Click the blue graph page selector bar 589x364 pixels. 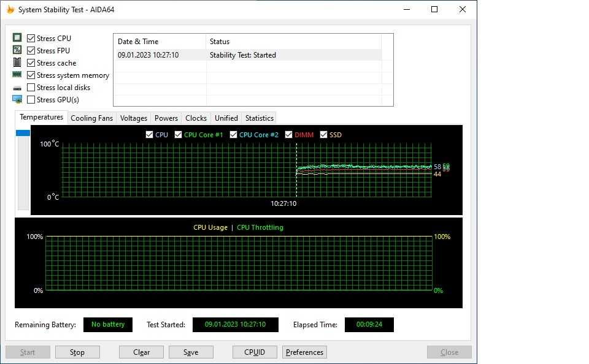point(23,133)
